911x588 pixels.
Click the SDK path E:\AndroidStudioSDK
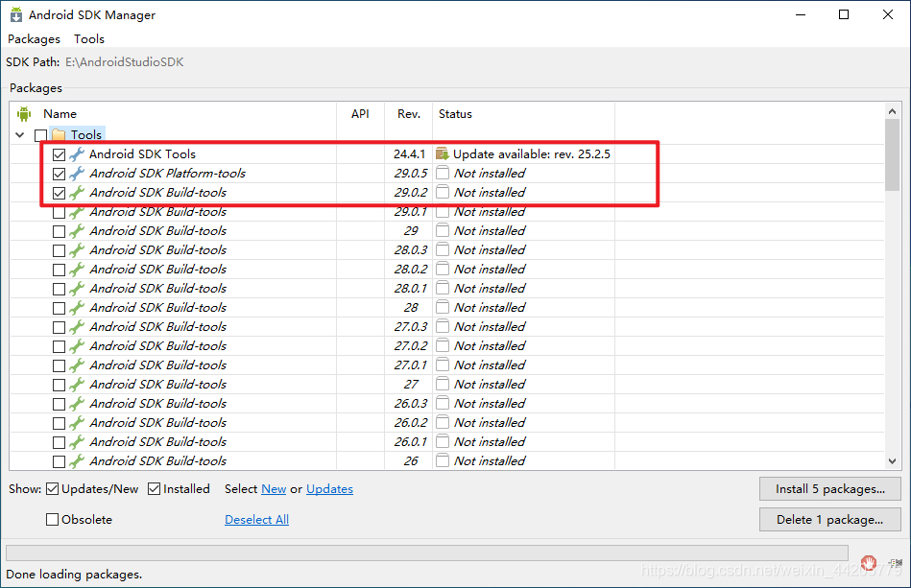click(125, 62)
